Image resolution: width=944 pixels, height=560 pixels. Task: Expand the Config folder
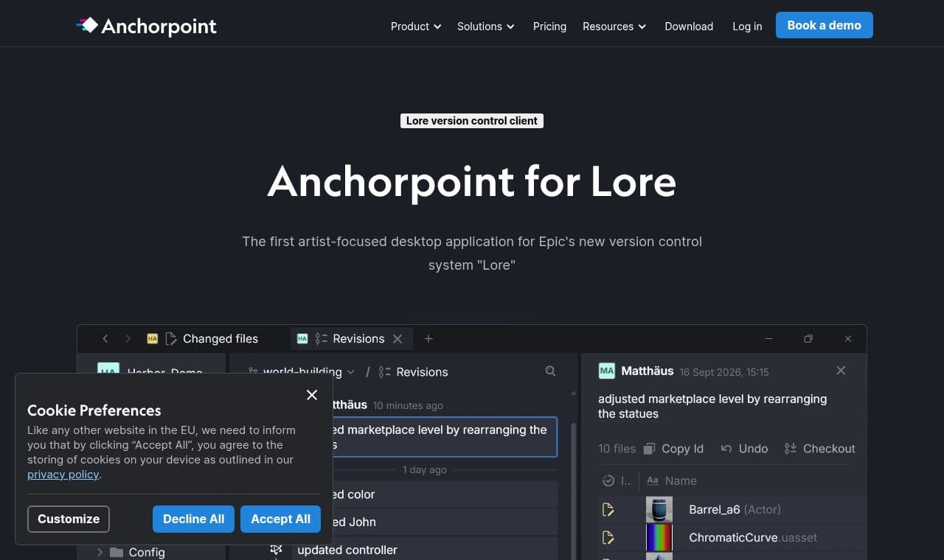(100, 552)
